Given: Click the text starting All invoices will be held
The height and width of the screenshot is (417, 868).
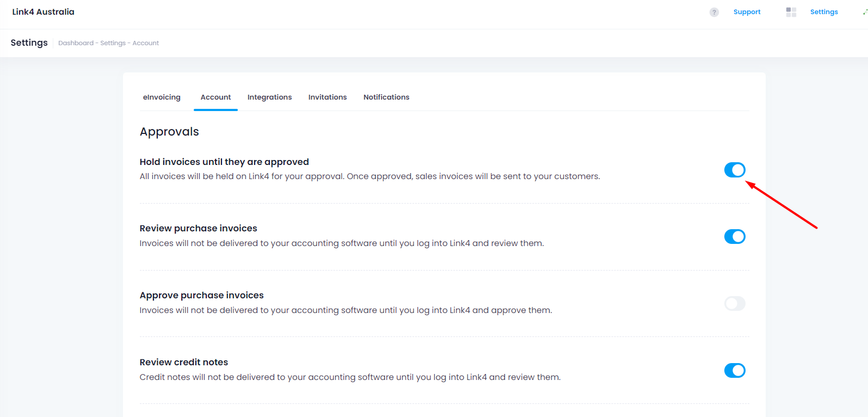Looking at the screenshot, I should point(370,176).
